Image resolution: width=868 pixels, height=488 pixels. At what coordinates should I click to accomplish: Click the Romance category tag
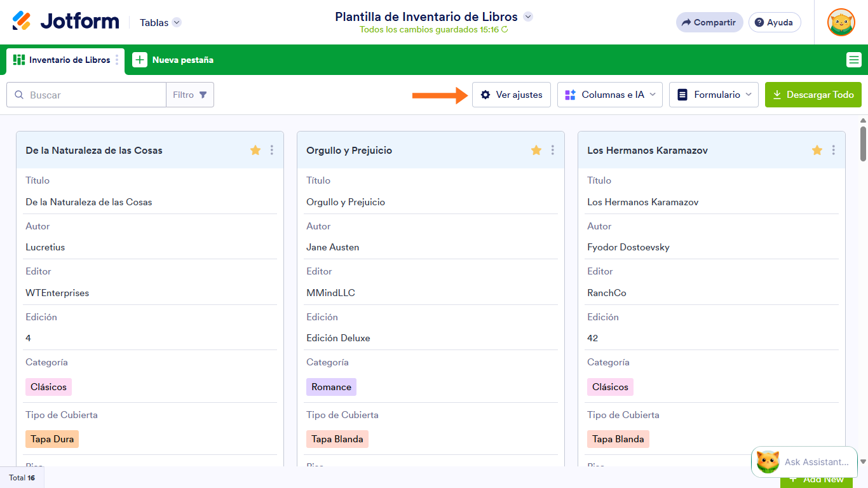331,387
